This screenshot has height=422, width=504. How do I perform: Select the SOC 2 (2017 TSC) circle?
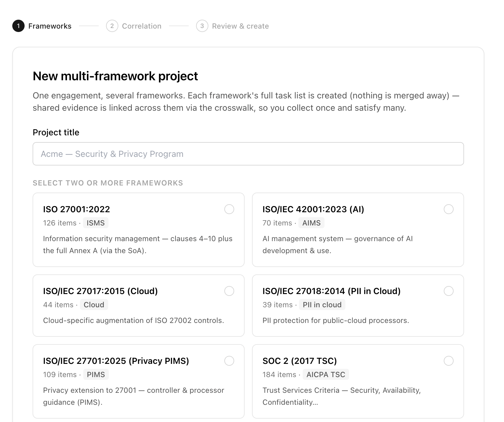click(x=449, y=361)
